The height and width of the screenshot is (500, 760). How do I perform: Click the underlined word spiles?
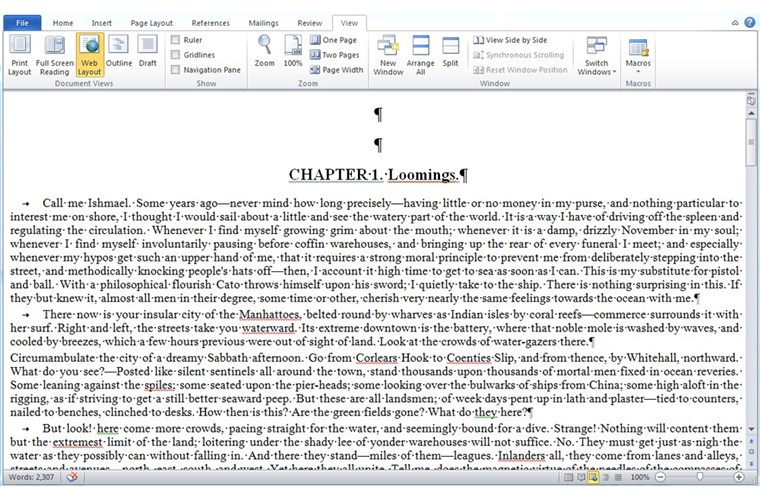coord(159,385)
